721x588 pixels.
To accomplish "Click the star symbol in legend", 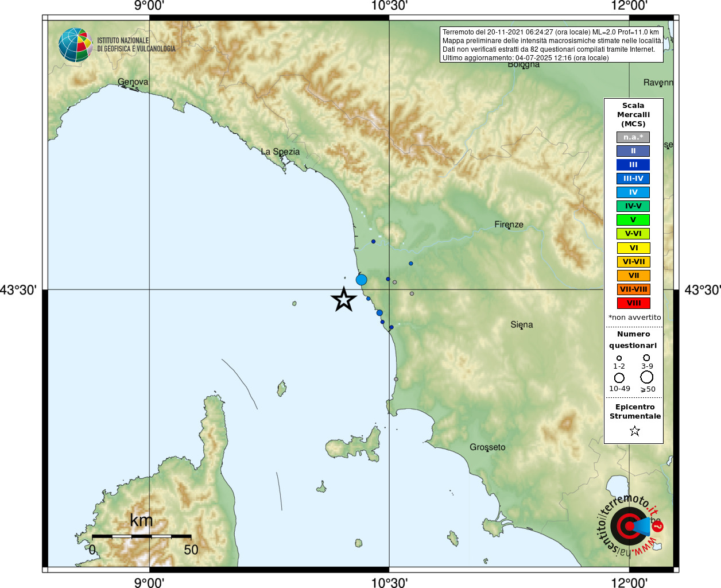I will pos(634,431).
